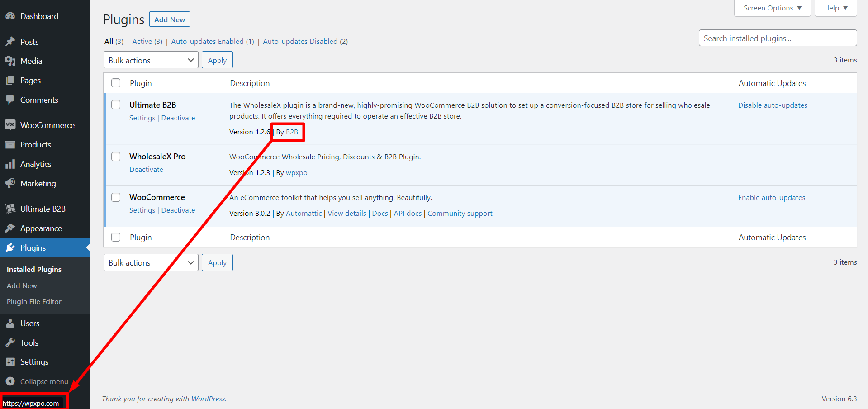Click the Media icon in sidebar

10,61
